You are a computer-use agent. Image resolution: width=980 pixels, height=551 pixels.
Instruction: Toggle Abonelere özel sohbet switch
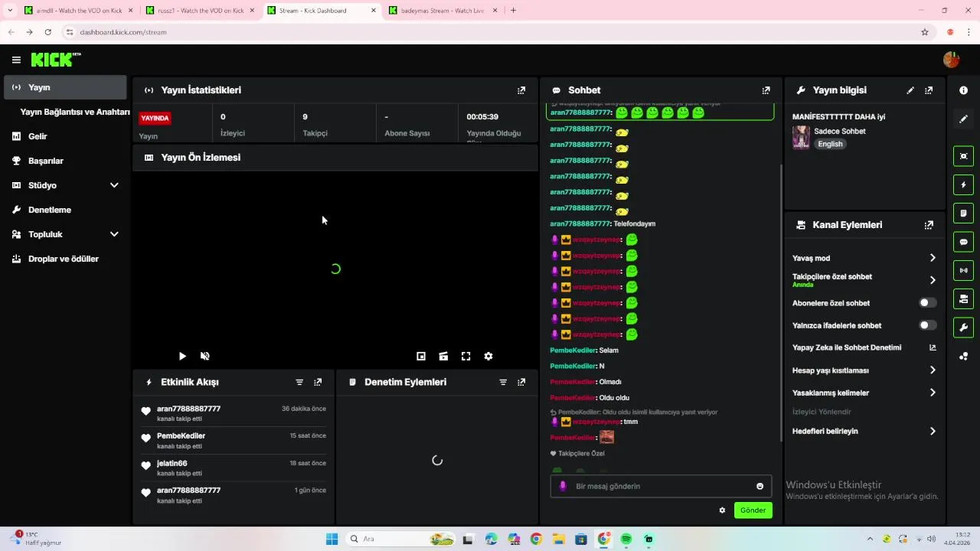(927, 303)
